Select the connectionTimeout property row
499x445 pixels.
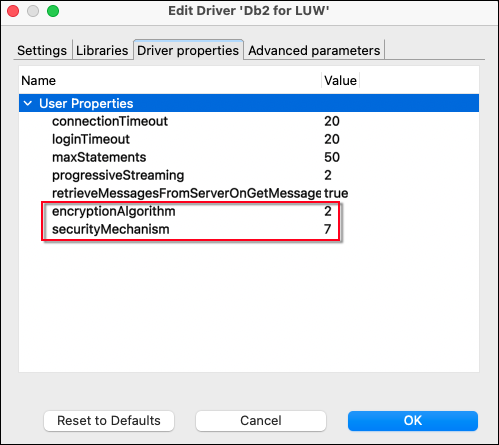pyautogui.click(x=249, y=121)
